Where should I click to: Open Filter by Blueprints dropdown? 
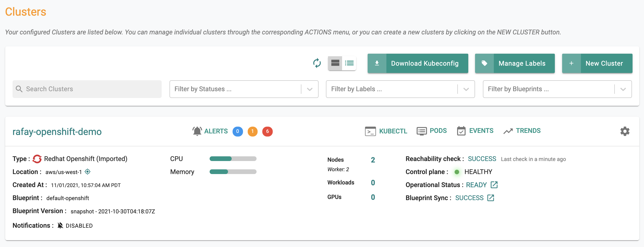[557, 89]
